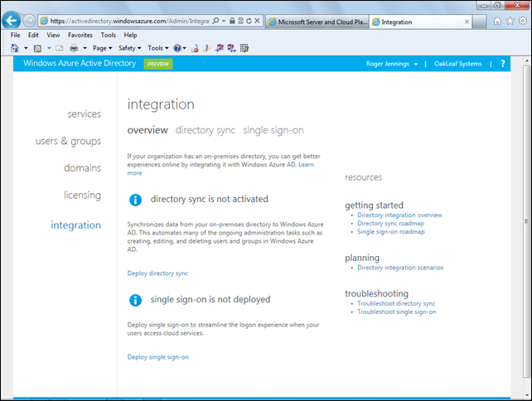Open the Favorites menu

click(x=80, y=35)
